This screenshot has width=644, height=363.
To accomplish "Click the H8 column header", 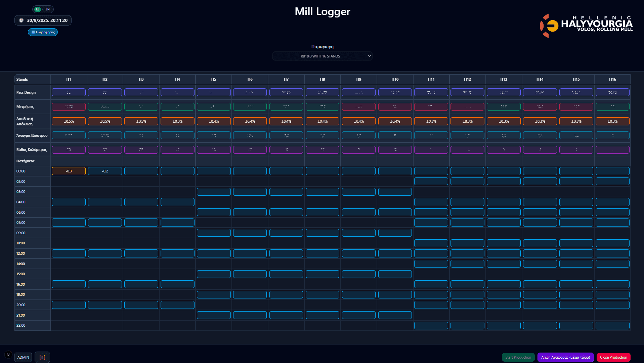I will pos(322,79).
